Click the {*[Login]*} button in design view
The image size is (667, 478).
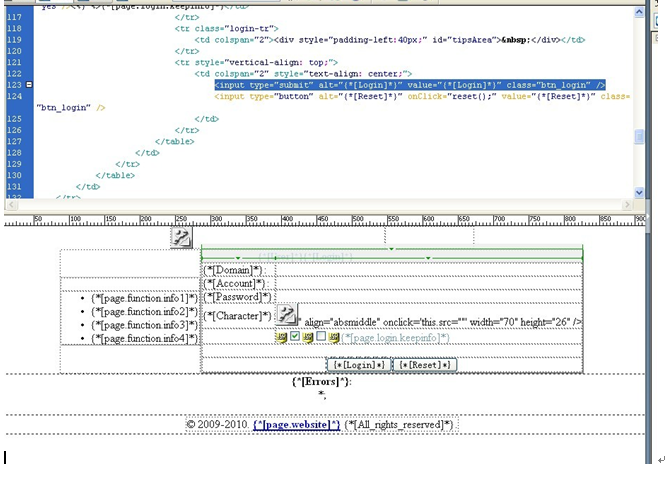tap(359, 365)
